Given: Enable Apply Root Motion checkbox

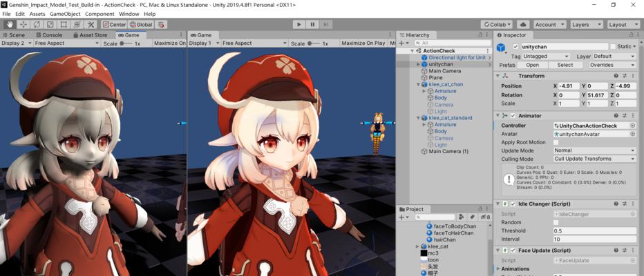Looking at the screenshot, I should (x=556, y=142).
